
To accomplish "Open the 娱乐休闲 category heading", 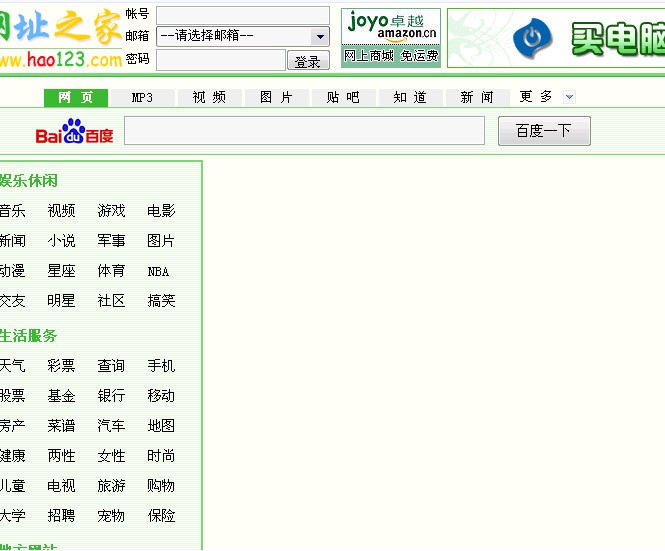I will click(28, 181).
